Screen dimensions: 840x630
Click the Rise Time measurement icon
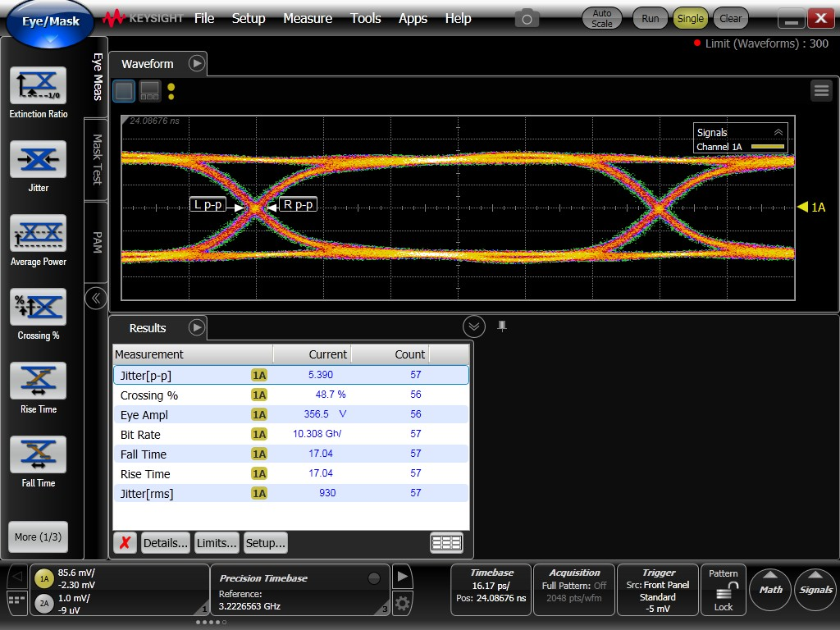tap(38, 381)
